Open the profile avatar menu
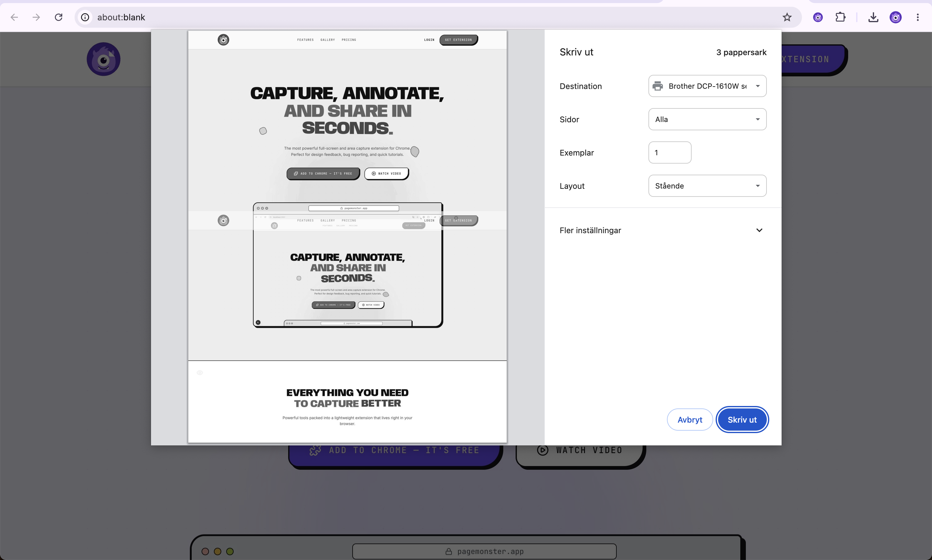The width and height of the screenshot is (932, 560). click(x=895, y=17)
